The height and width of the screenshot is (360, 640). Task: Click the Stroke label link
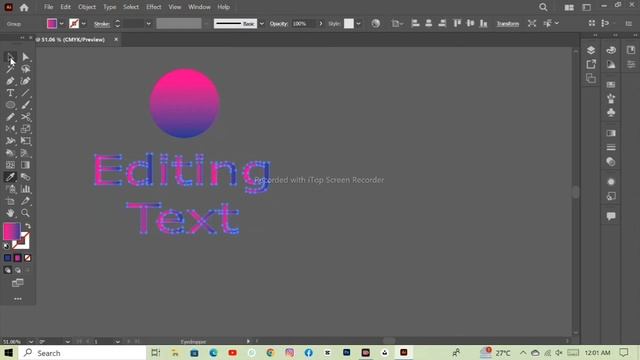[x=102, y=24]
